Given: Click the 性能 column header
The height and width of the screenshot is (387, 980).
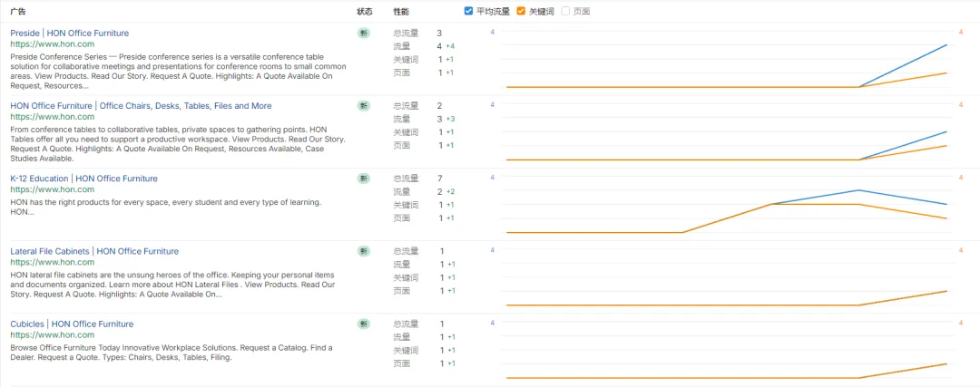Looking at the screenshot, I should pyautogui.click(x=401, y=12).
